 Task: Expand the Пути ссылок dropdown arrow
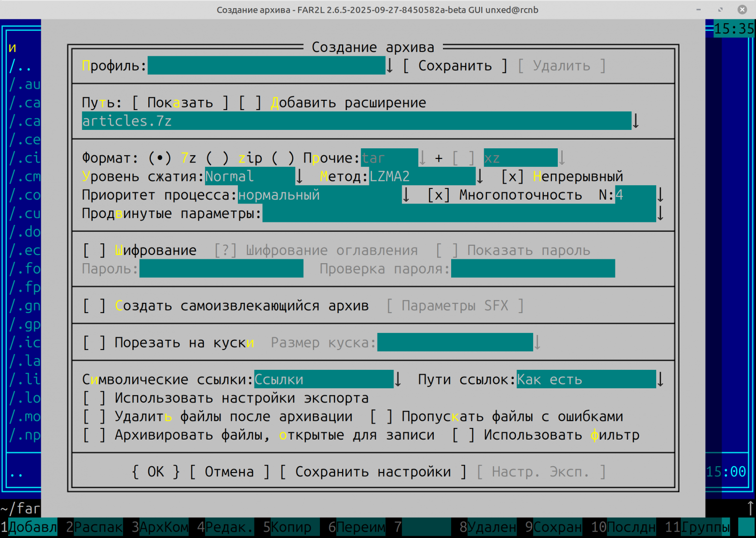tap(660, 380)
